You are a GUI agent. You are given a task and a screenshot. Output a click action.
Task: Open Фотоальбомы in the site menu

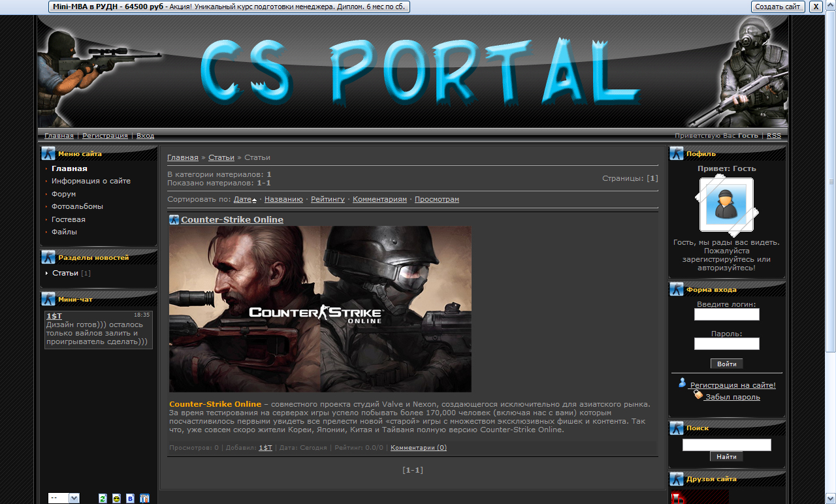pyautogui.click(x=77, y=206)
